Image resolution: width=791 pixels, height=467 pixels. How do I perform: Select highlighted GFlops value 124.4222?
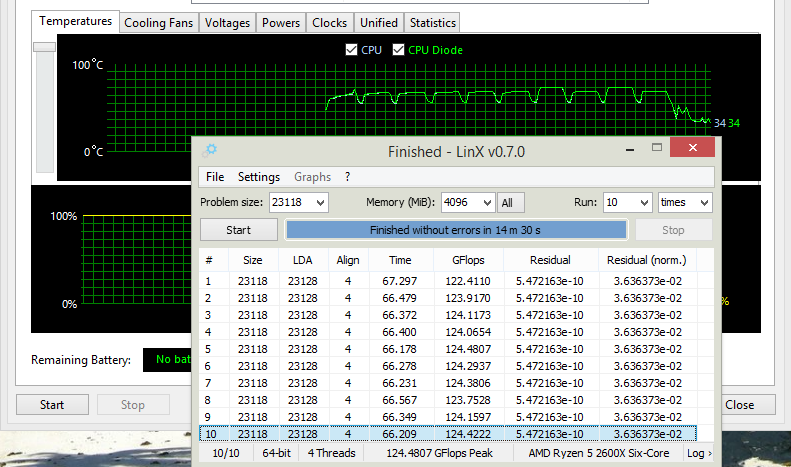click(468, 434)
